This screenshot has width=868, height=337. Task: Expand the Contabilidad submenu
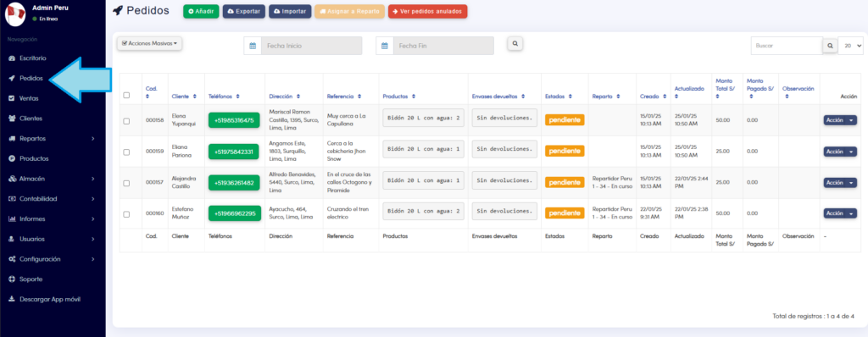coord(93,199)
